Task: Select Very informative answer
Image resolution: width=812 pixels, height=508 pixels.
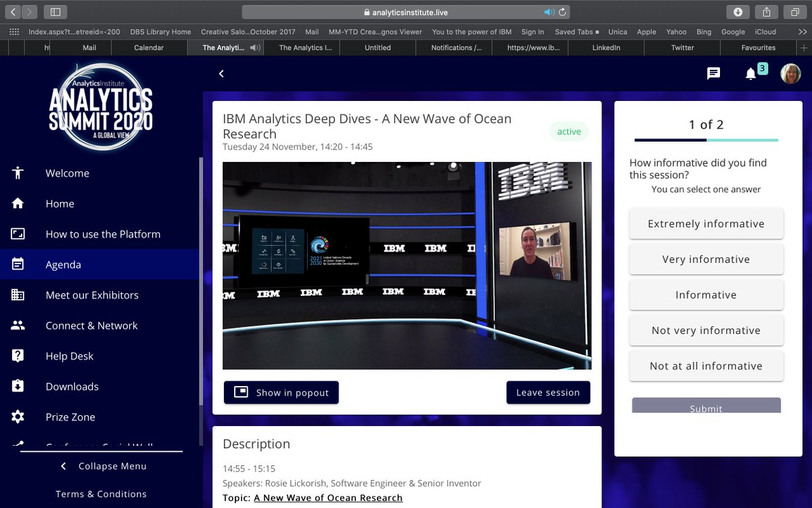Action: click(x=706, y=259)
